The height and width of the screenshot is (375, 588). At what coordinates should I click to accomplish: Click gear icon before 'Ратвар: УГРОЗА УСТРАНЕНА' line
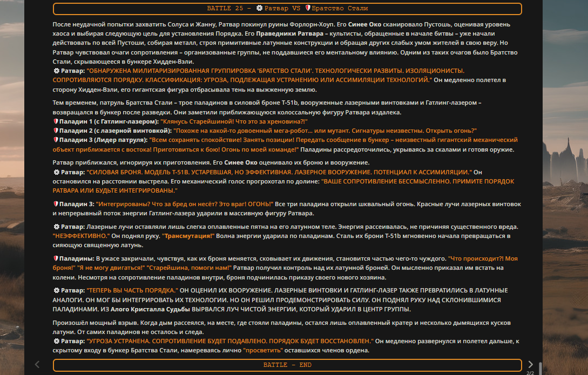(56, 342)
